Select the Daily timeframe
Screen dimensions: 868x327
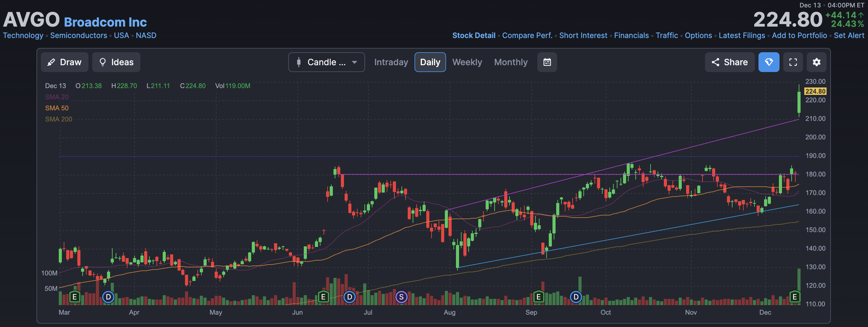tap(430, 62)
